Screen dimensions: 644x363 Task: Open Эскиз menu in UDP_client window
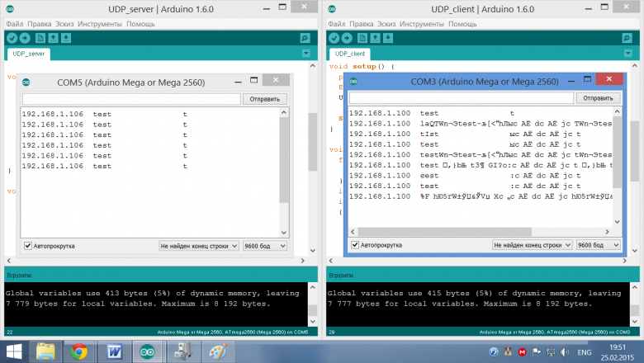pyautogui.click(x=386, y=24)
